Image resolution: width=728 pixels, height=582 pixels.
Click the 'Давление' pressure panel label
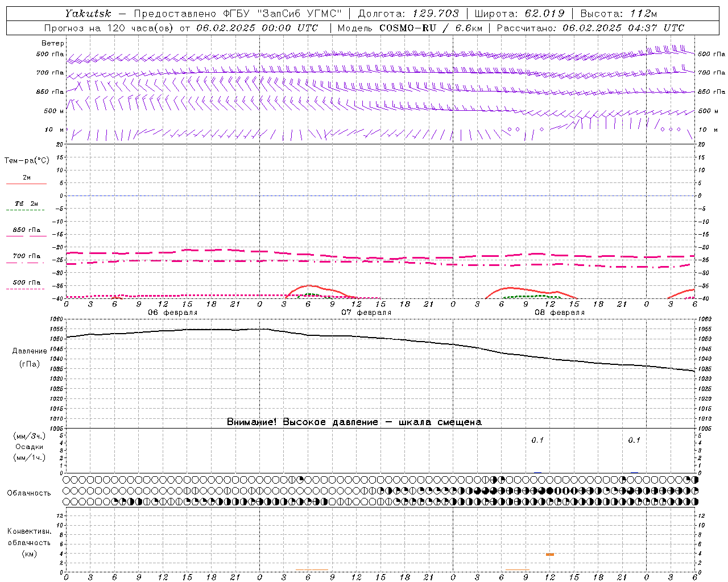(30, 351)
